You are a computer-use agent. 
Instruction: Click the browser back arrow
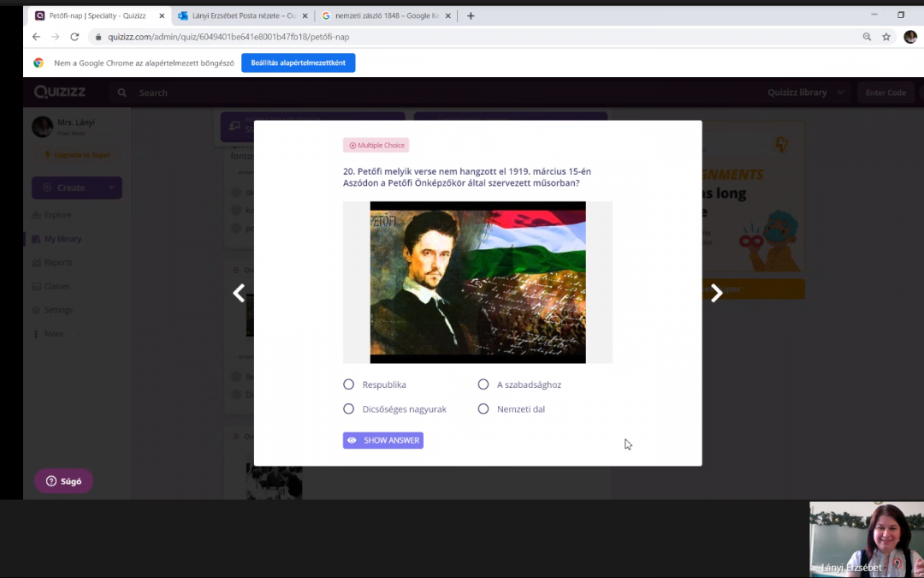click(37, 37)
